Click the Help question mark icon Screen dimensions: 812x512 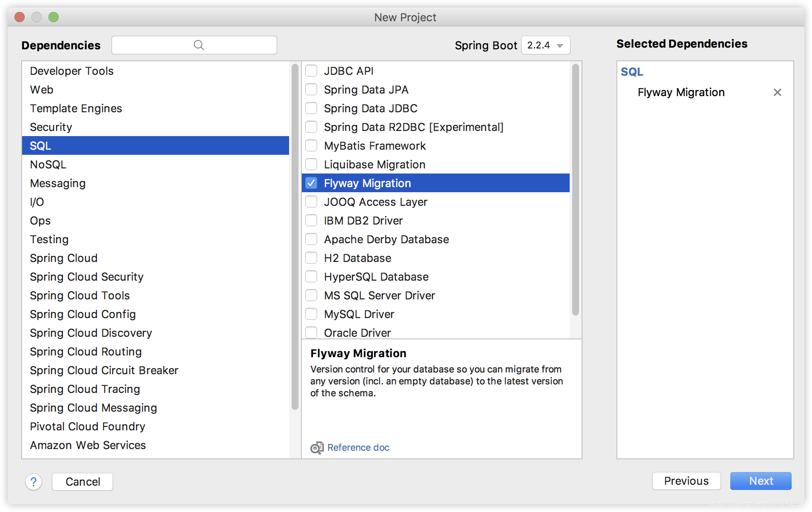(34, 481)
